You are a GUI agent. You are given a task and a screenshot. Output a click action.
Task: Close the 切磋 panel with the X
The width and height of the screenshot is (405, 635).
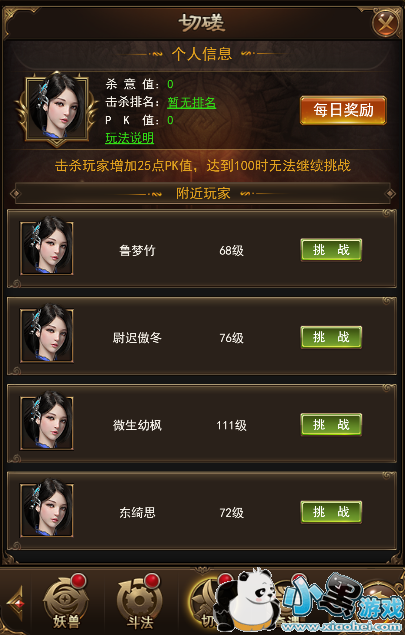click(386, 23)
